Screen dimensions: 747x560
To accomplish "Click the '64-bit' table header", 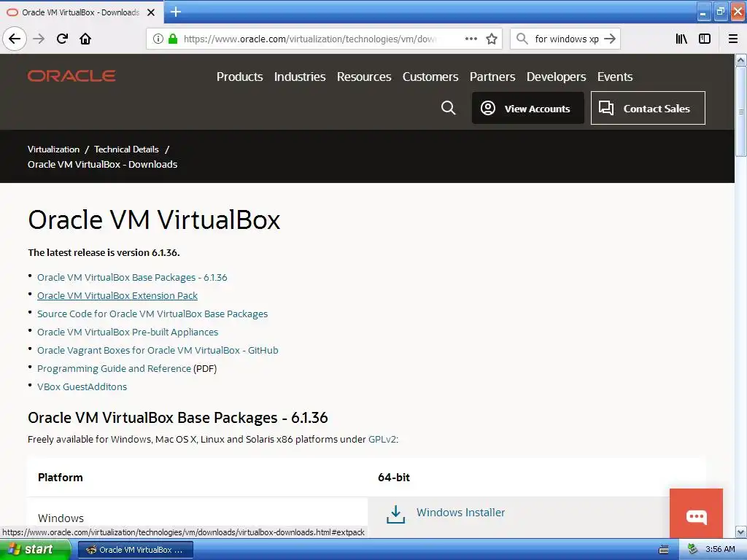I will pos(393,477).
